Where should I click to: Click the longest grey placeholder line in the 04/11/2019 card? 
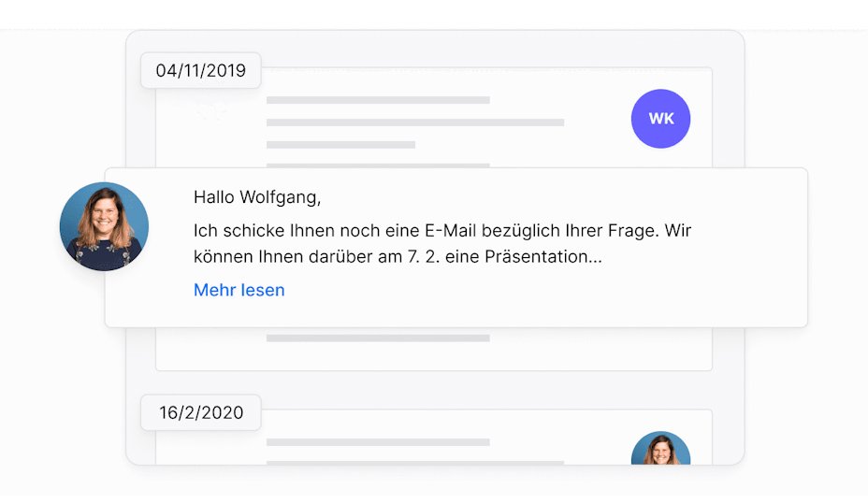click(x=415, y=122)
